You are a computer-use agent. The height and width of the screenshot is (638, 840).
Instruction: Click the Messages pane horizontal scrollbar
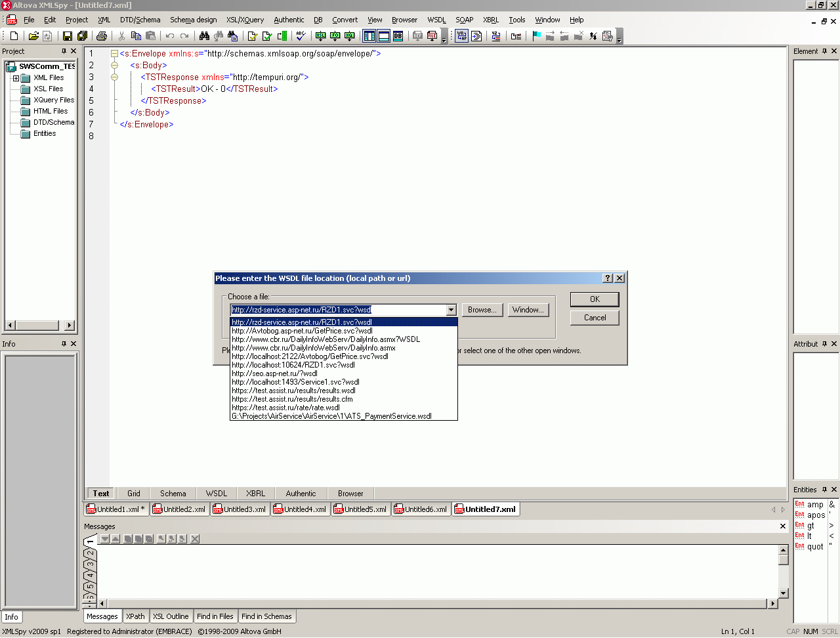pos(438,603)
